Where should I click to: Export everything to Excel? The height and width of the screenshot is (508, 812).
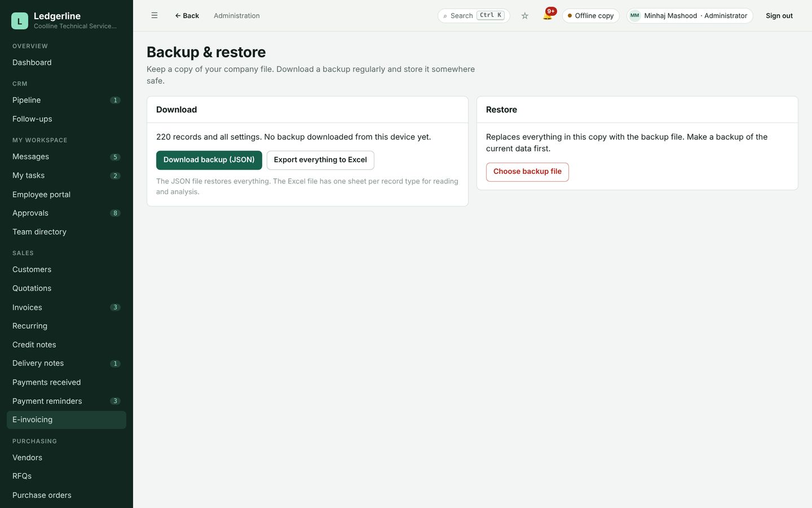point(320,160)
